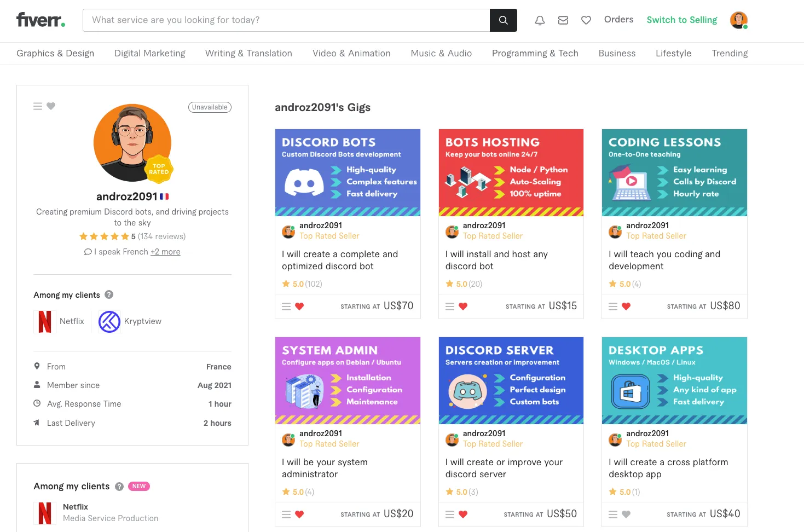Go to Orders page
This screenshot has height=532, width=804.
618,20
